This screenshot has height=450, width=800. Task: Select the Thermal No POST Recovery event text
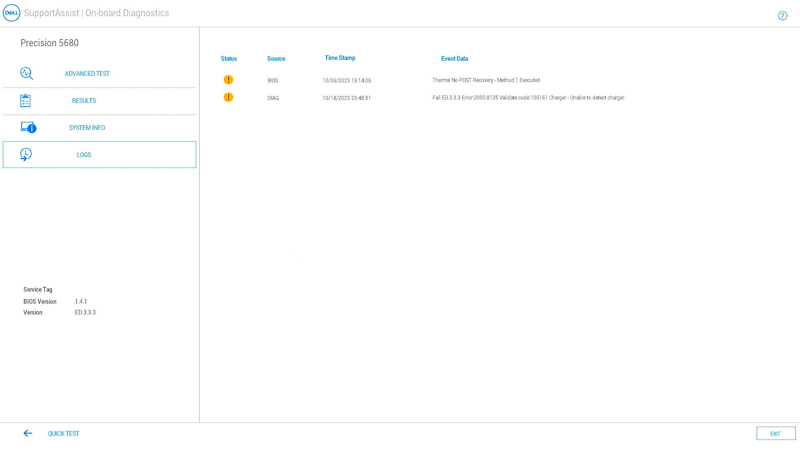486,80
